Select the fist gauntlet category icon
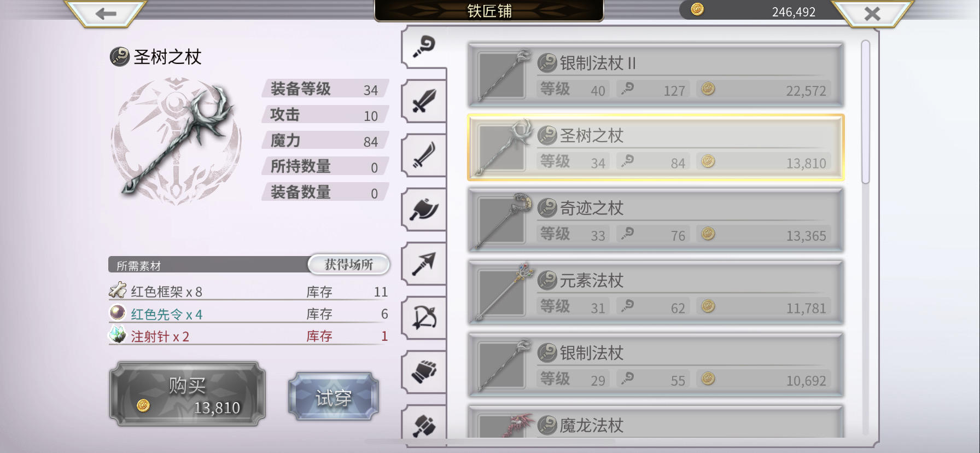This screenshot has height=453, width=980. click(424, 372)
